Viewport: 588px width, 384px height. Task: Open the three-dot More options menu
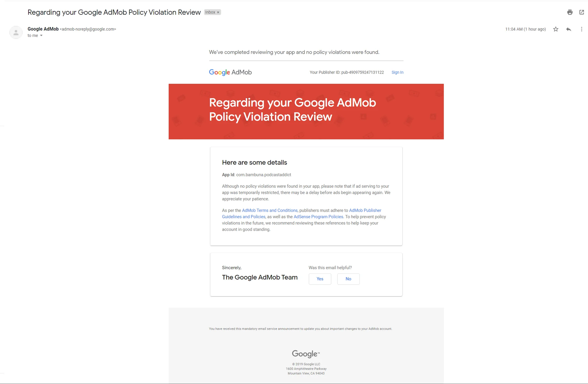(x=581, y=29)
